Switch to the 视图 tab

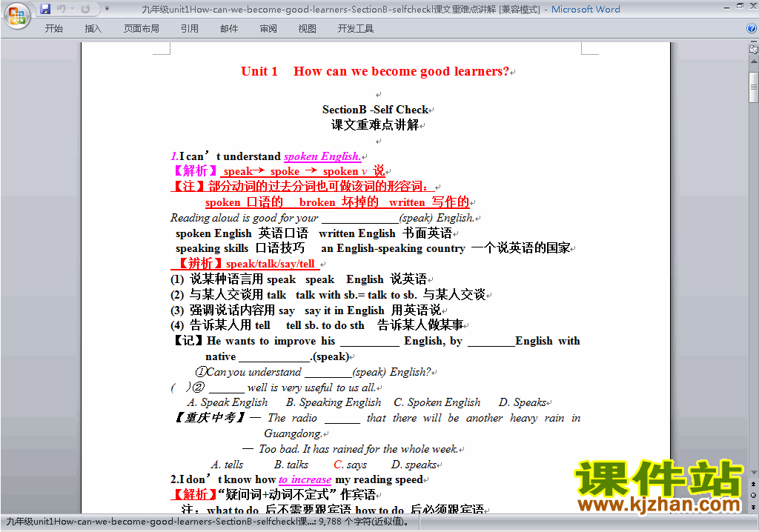307,29
